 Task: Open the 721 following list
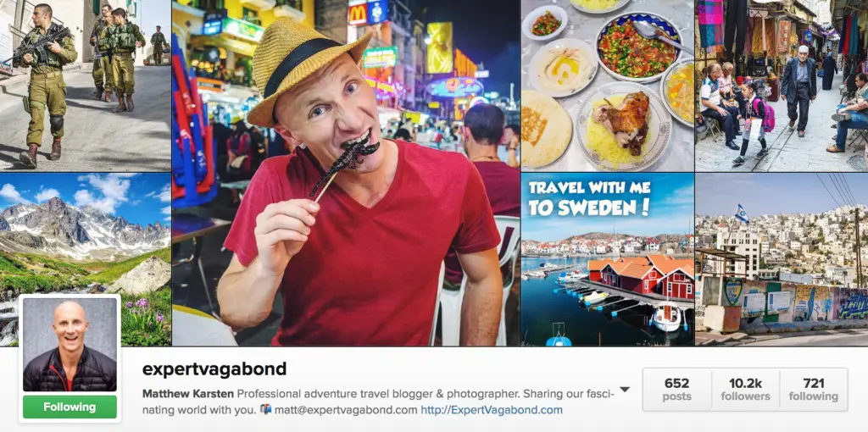813,390
